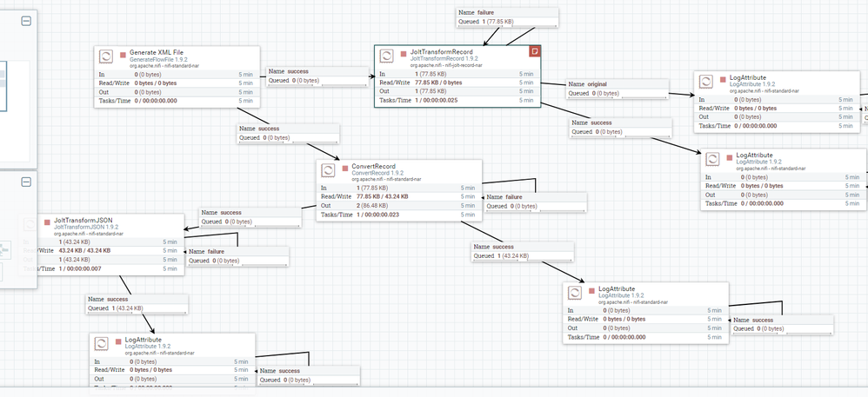Click stopped square of LogAttribute fed by 'original'
Image resolution: width=868 pixels, height=397 pixels.
point(723,80)
